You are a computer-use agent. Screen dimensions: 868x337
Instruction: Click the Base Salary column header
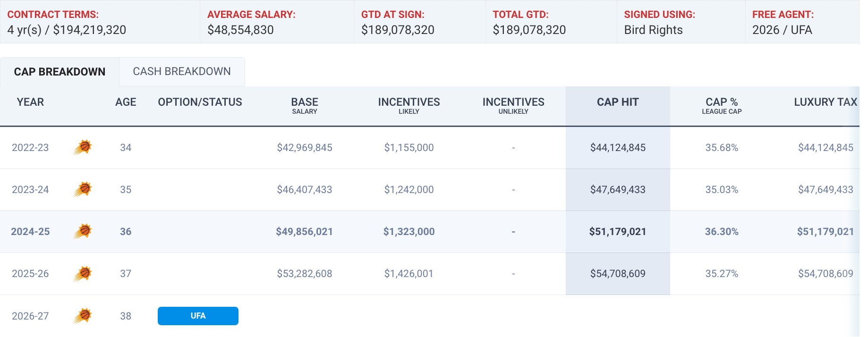[305, 105]
